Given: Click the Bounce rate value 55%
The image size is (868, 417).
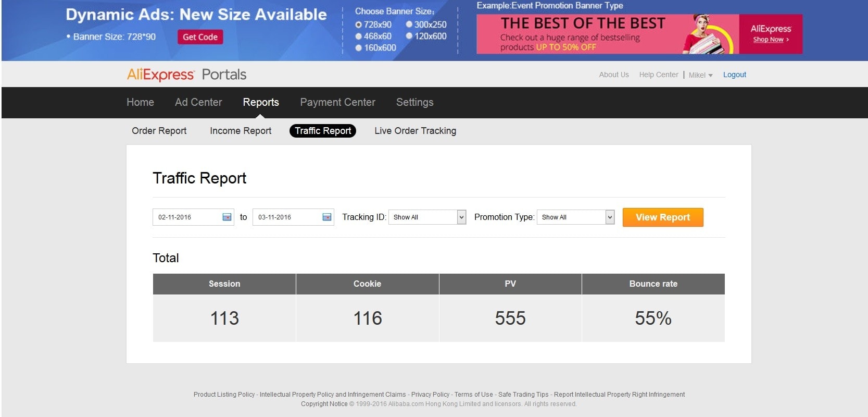Looking at the screenshot, I should pyautogui.click(x=653, y=318).
